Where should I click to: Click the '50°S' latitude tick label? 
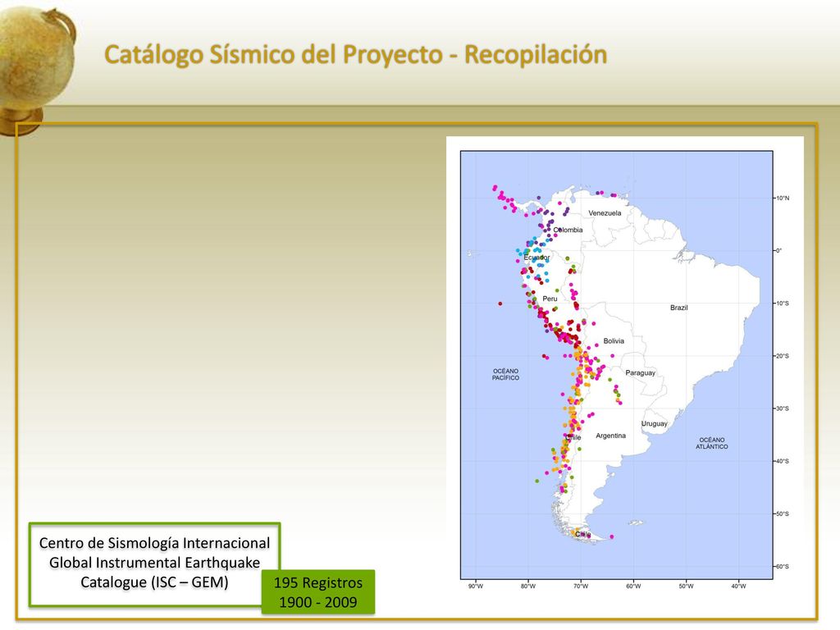pyautogui.click(x=783, y=514)
